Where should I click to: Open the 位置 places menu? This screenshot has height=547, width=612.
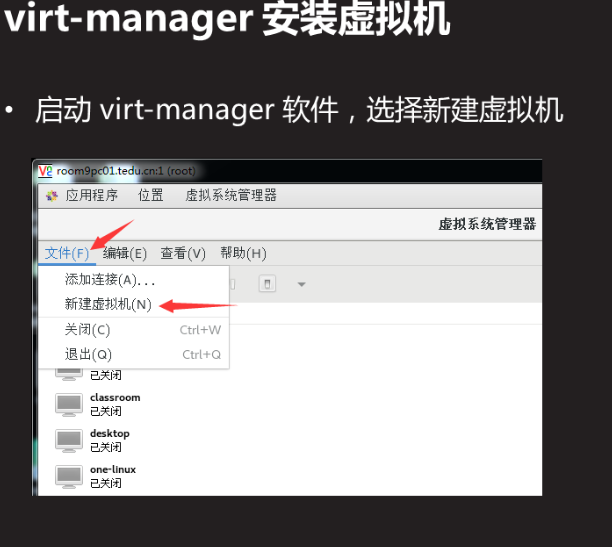click(151, 195)
